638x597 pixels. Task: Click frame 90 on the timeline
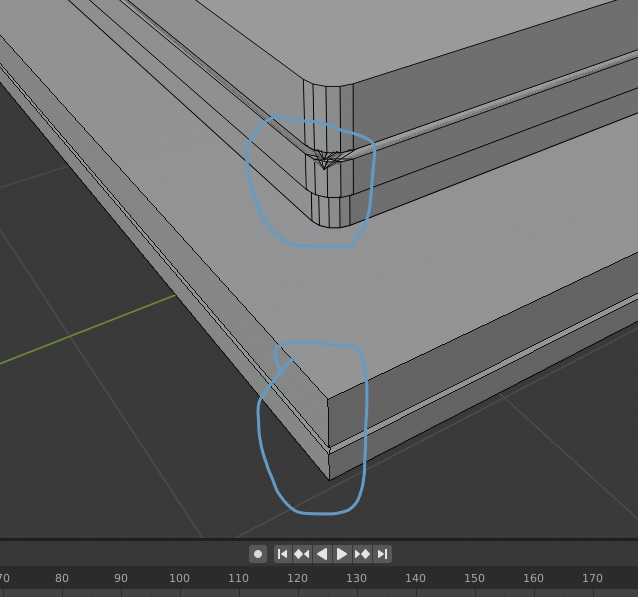coord(120,578)
